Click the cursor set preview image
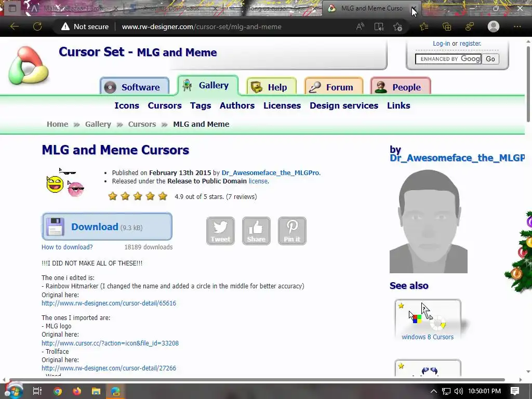This screenshot has height=399, width=532. click(x=65, y=182)
